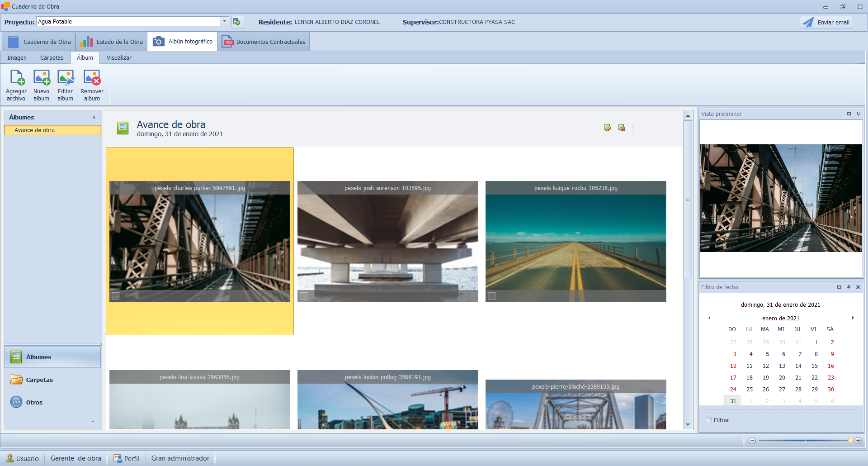Click the Remover album icon
The width and height of the screenshot is (868, 466).
point(92,78)
